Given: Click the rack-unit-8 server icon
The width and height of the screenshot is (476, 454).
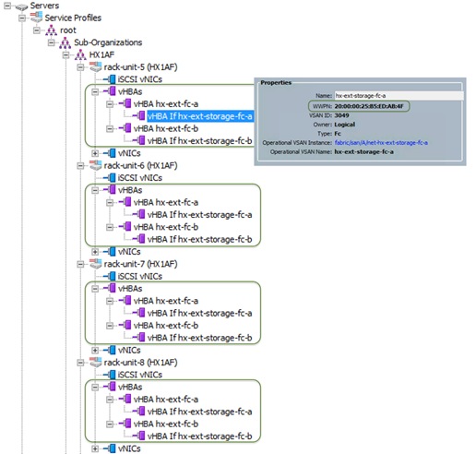Looking at the screenshot, I should pyautogui.click(x=95, y=362).
